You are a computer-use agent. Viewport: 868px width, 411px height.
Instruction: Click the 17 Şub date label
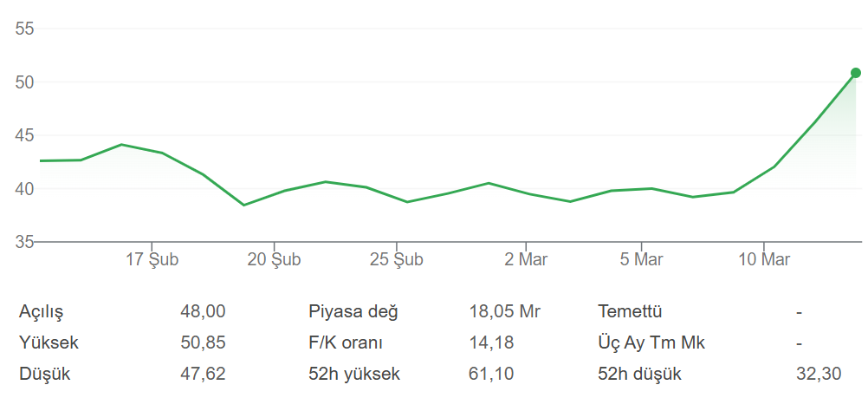152,259
